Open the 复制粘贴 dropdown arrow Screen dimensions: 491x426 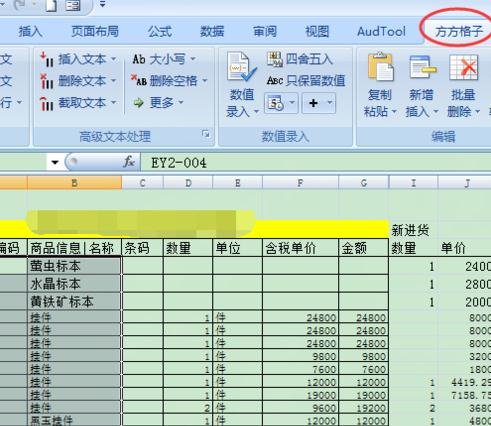[394, 112]
